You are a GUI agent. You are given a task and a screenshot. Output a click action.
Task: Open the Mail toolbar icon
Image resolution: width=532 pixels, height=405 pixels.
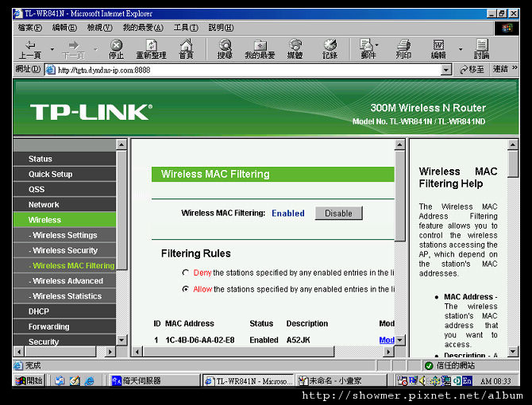pyautogui.click(x=367, y=49)
